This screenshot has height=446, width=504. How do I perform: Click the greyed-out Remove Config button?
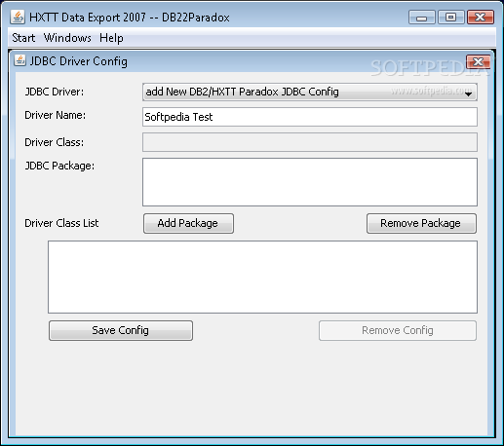[x=398, y=330]
